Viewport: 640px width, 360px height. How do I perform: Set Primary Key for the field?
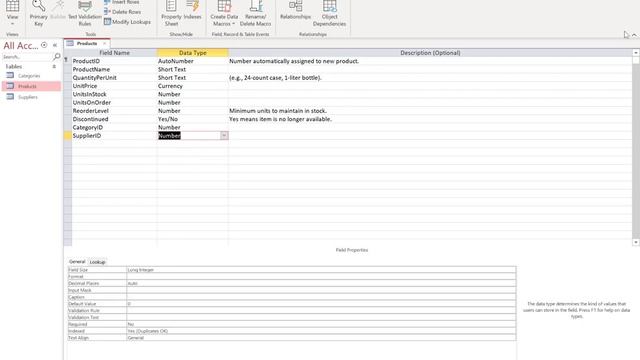[38, 13]
